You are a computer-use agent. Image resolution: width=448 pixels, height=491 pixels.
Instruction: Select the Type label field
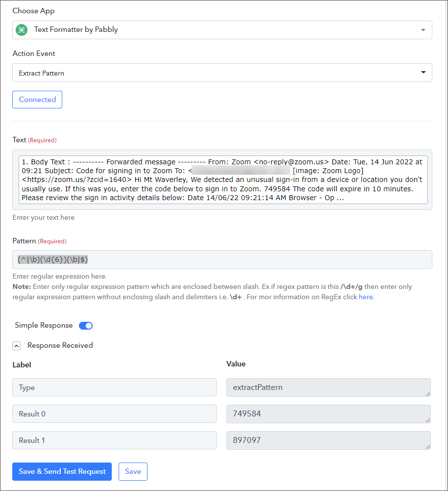(x=115, y=388)
